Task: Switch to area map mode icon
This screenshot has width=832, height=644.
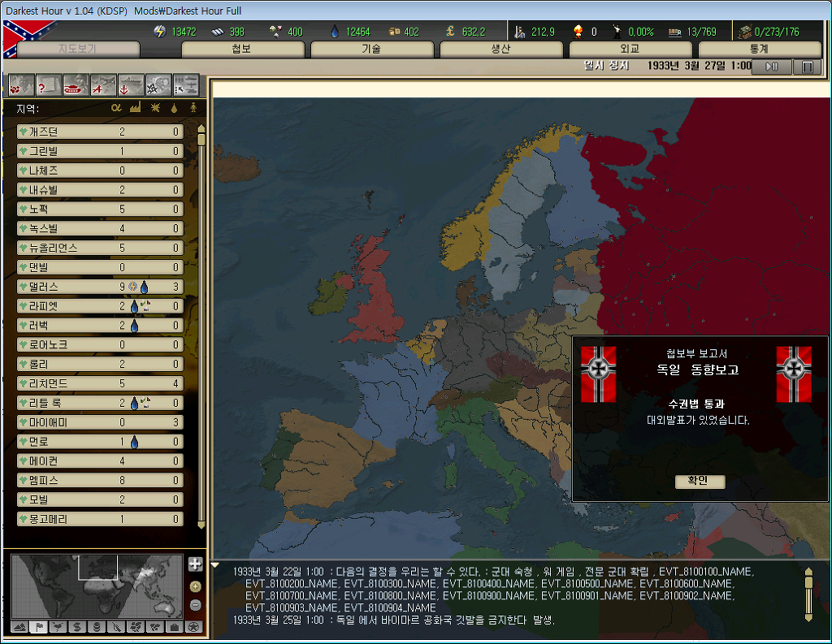Action: click(155, 627)
